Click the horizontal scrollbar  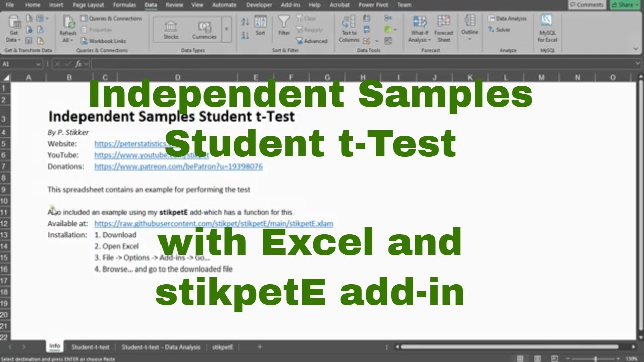point(509,347)
